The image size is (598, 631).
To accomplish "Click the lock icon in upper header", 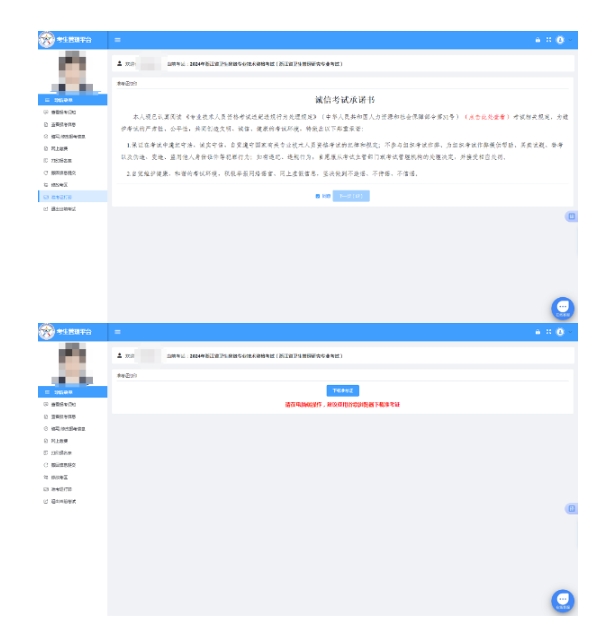I will click(537, 40).
